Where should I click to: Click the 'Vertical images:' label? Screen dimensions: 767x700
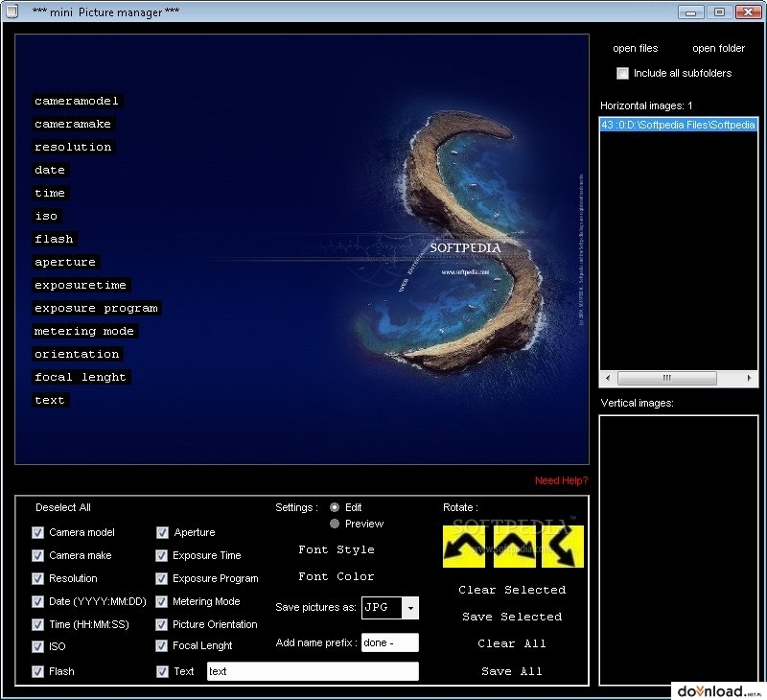[x=637, y=403]
